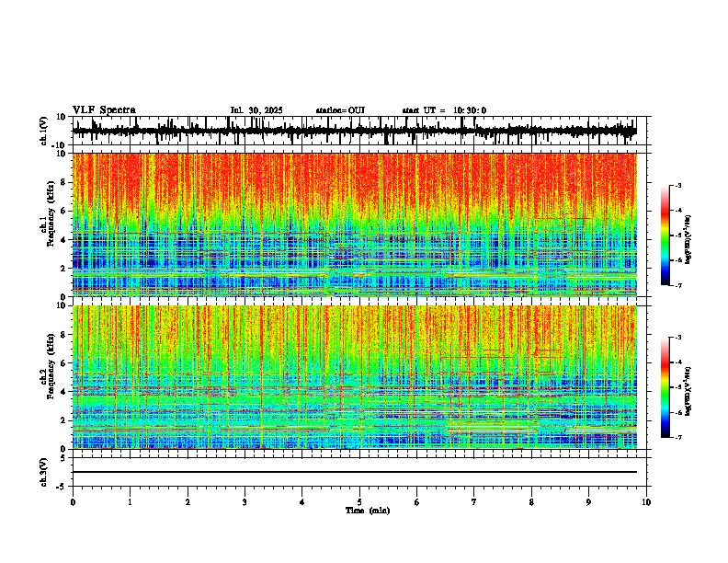Click time axis tick label "6"
Viewport: 728px width, 563px height.
tap(417, 502)
